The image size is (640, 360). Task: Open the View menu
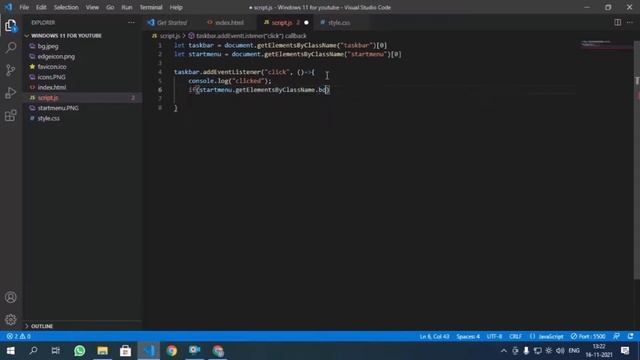(x=92, y=7)
